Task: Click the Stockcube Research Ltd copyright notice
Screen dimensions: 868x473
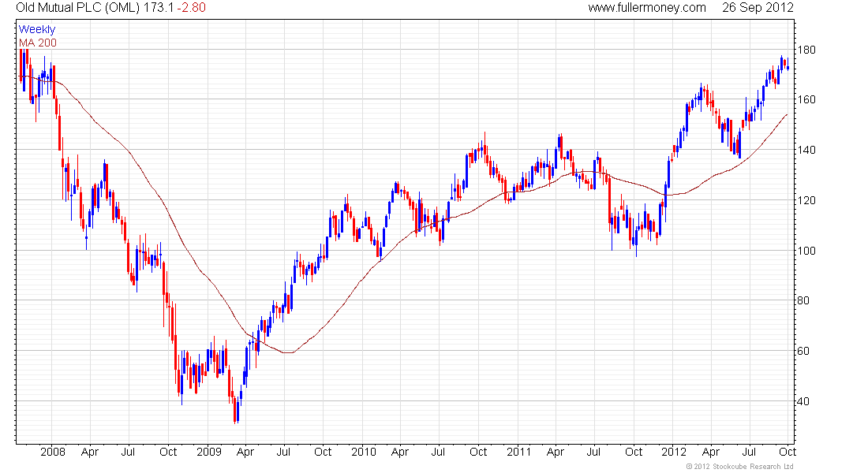Action: [x=741, y=467]
